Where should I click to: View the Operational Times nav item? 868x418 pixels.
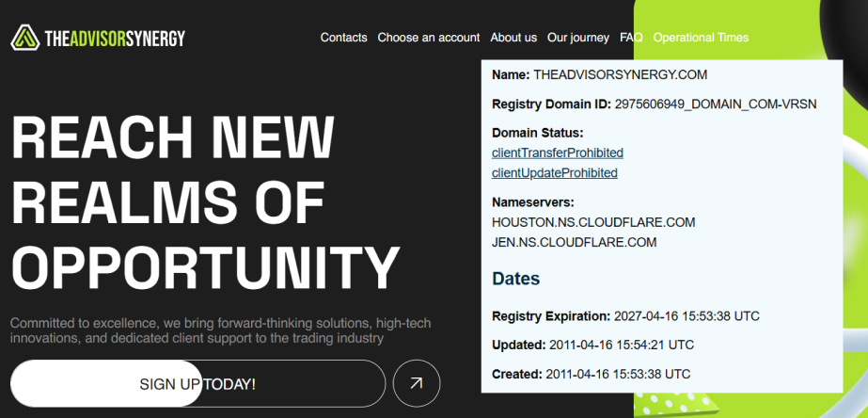click(x=701, y=38)
